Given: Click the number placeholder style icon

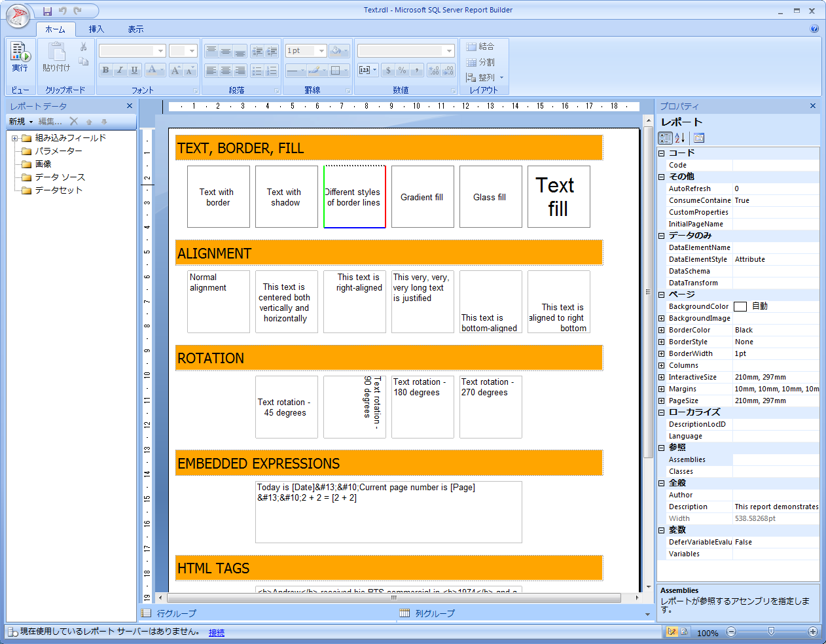Looking at the screenshot, I should coord(365,70).
